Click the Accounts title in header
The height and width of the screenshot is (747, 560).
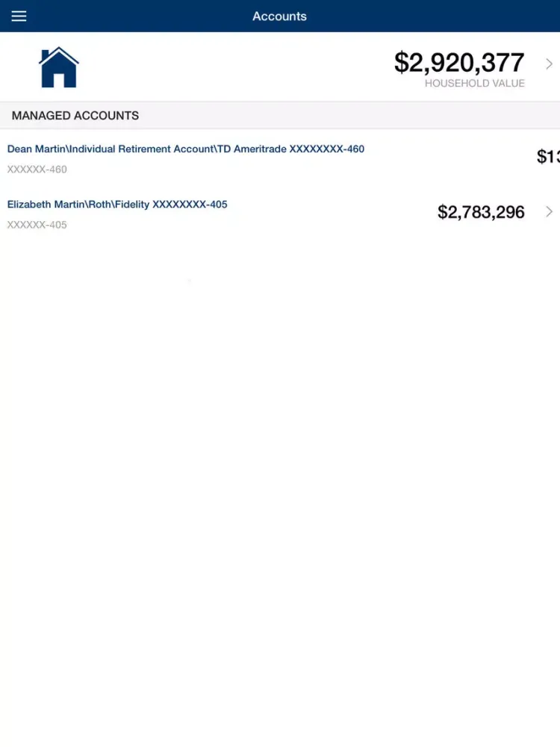coord(279,16)
